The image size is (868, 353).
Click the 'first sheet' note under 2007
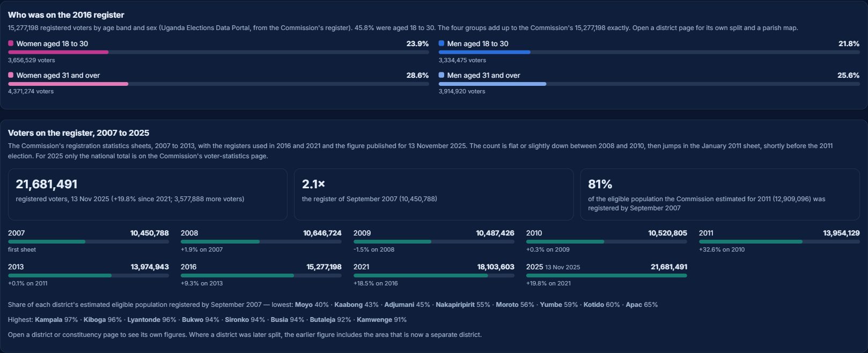click(22, 249)
